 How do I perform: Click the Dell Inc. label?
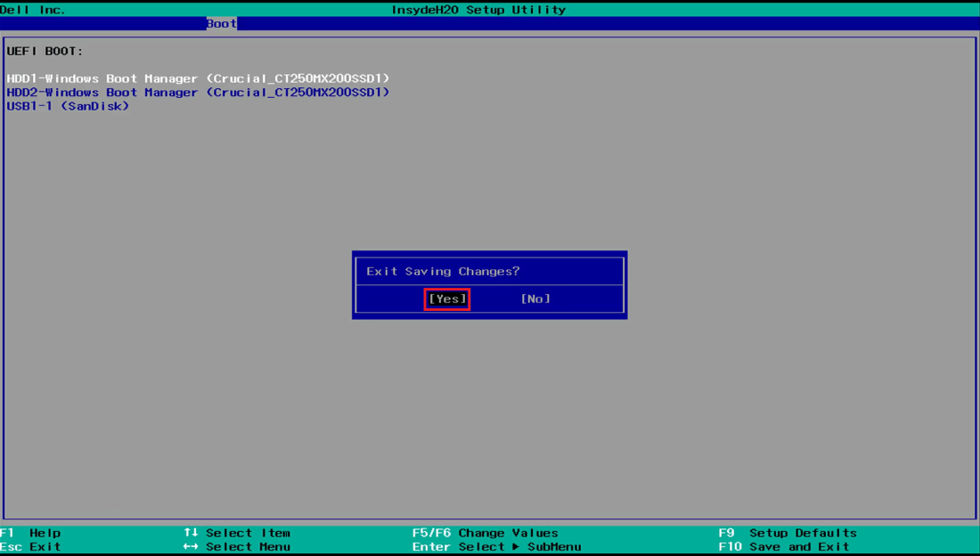(x=33, y=10)
